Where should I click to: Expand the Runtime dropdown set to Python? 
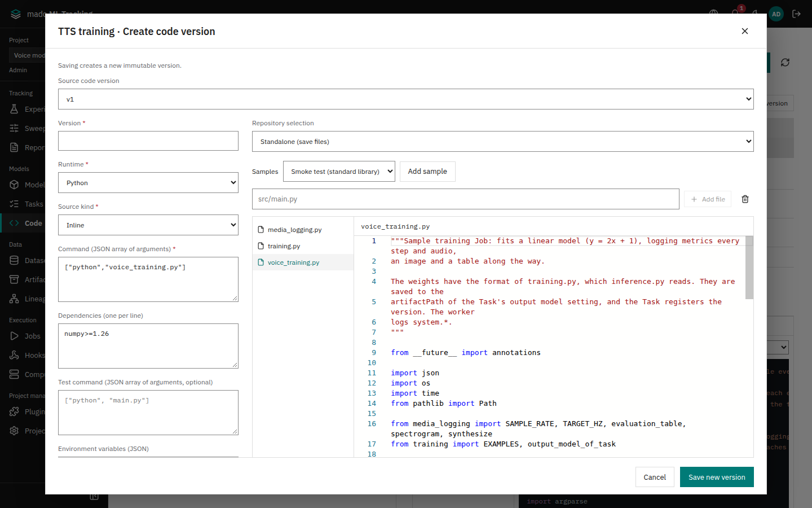point(148,183)
